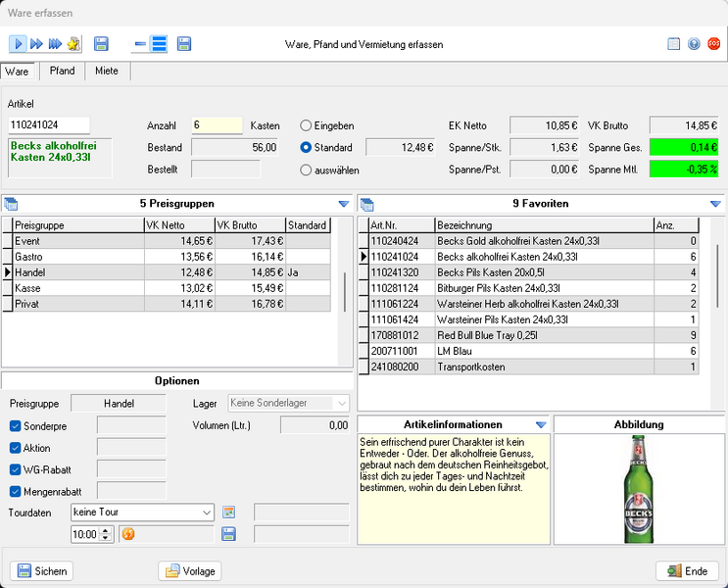Click the article number field 110241024
Image resolution: width=728 pixels, height=588 pixels.
[49, 124]
